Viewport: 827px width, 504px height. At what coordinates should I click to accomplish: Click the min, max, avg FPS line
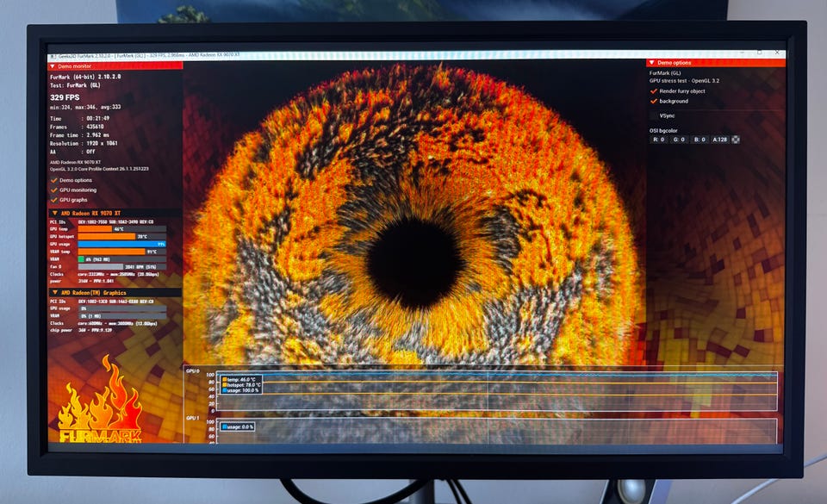click(85, 107)
